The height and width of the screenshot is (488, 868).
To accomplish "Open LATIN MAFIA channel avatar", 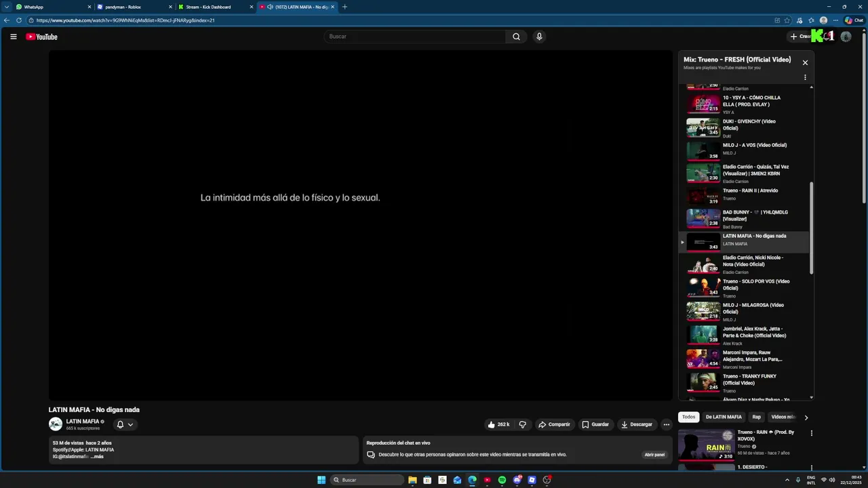I will [56, 424].
